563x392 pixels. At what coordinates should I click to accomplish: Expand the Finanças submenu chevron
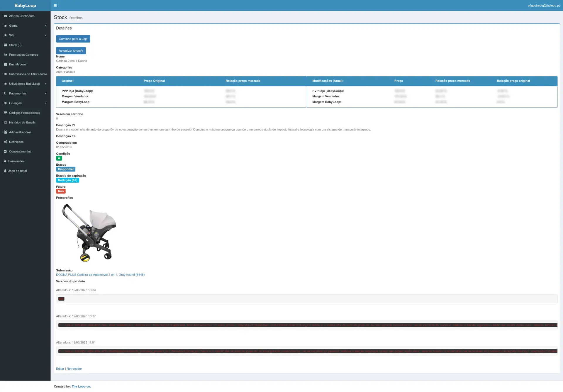tap(46, 103)
